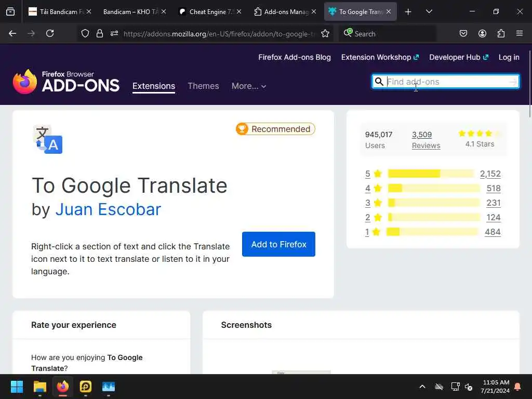The height and width of the screenshot is (399, 532).
Task: Open the 231 three-star reviews count
Action: 494,203
